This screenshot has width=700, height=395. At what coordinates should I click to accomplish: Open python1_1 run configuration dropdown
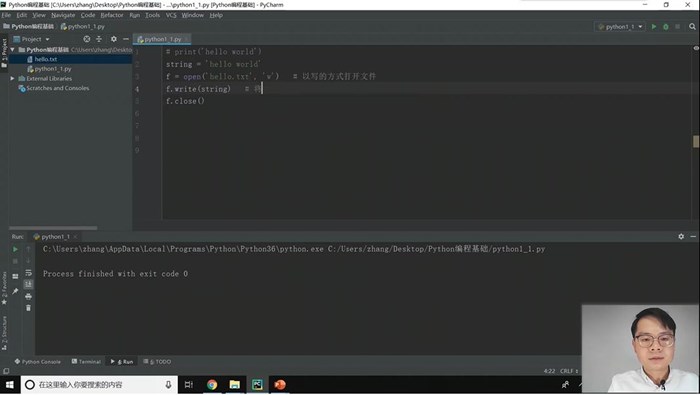621,27
